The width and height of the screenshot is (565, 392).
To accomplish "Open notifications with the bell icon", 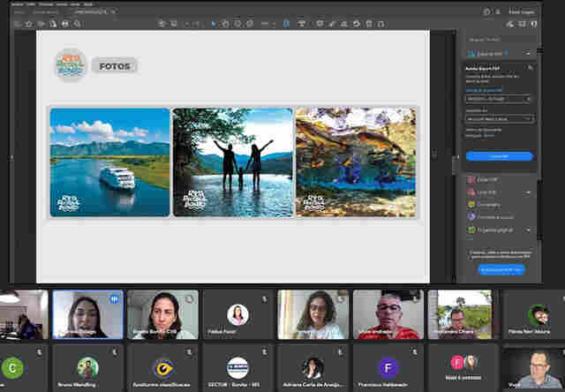I will click(x=498, y=11).
